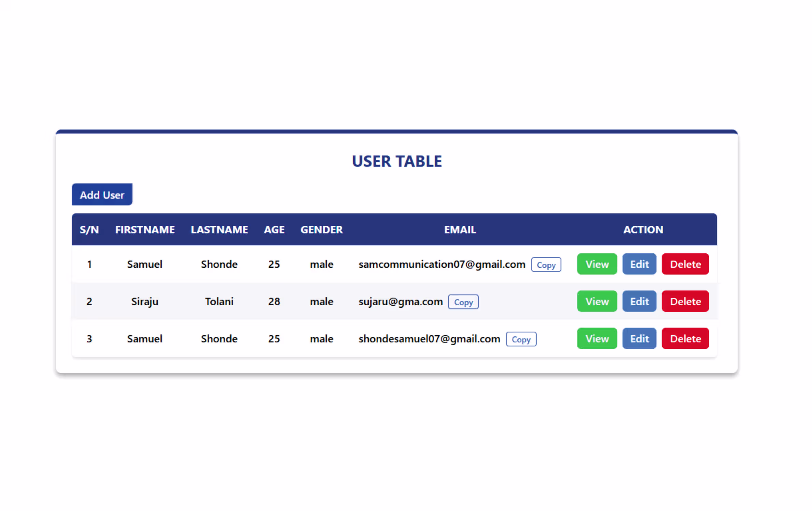Edit the samcommunication07@gmail.com user

point(639,264)
